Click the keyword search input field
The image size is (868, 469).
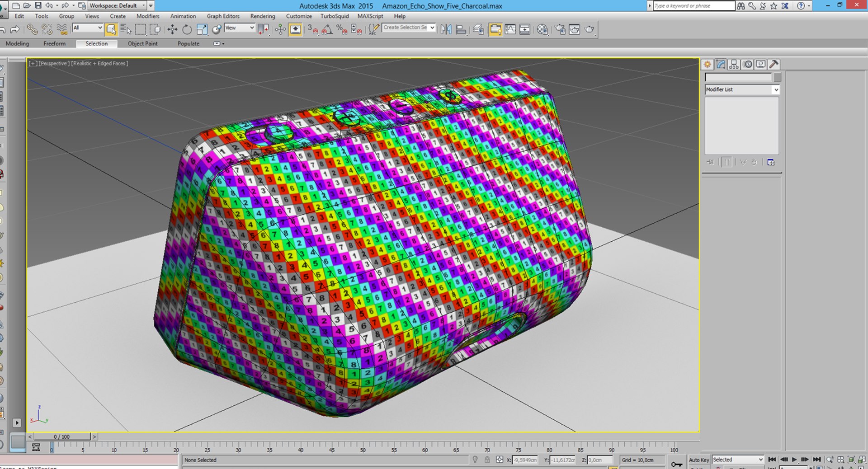(694, 5)
